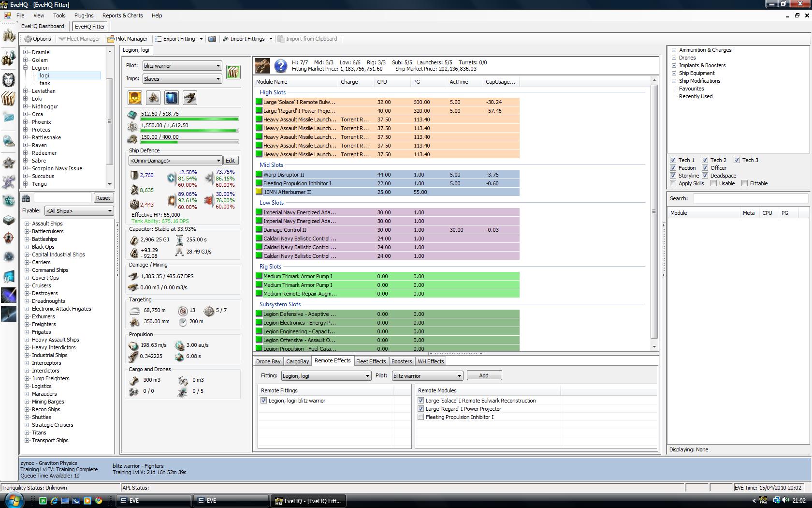Click the ship icon button next to blue screen
The height and width of the screenshot is (508, 812).
[x=190, y=98]
